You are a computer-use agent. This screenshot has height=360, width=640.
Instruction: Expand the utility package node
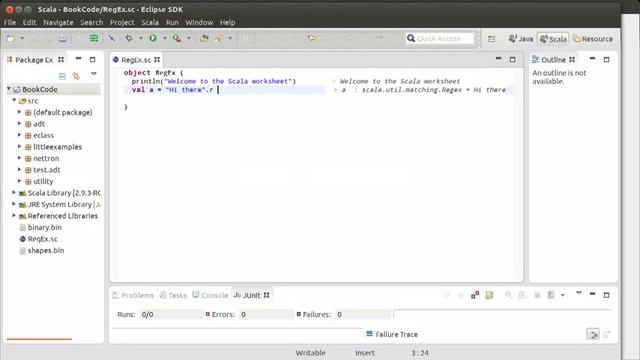coord(19,180)
